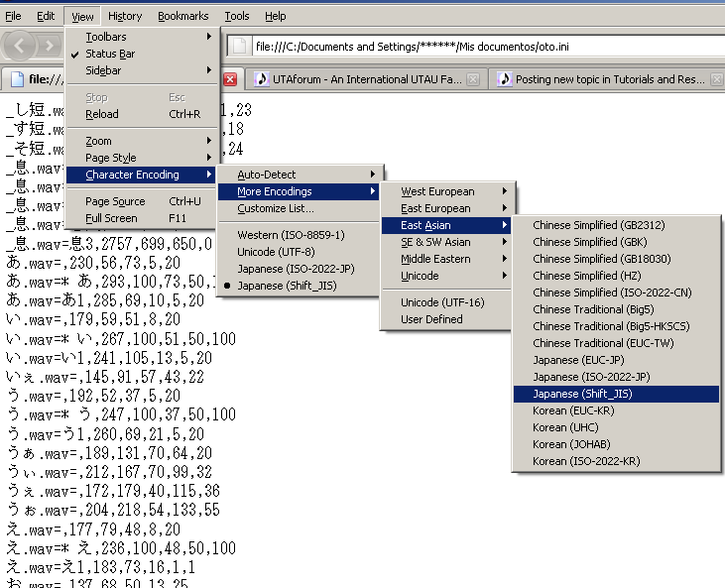The width and height of the screenshot is (725, 588).
Task: Click the page icon in the address bar
Action: tap(239, 46)
